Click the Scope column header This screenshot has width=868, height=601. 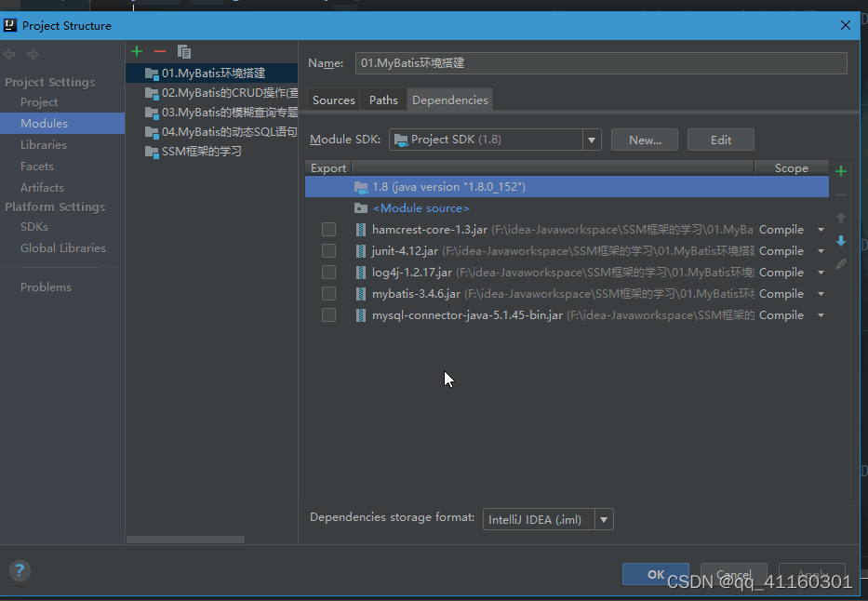click(791, 167)
